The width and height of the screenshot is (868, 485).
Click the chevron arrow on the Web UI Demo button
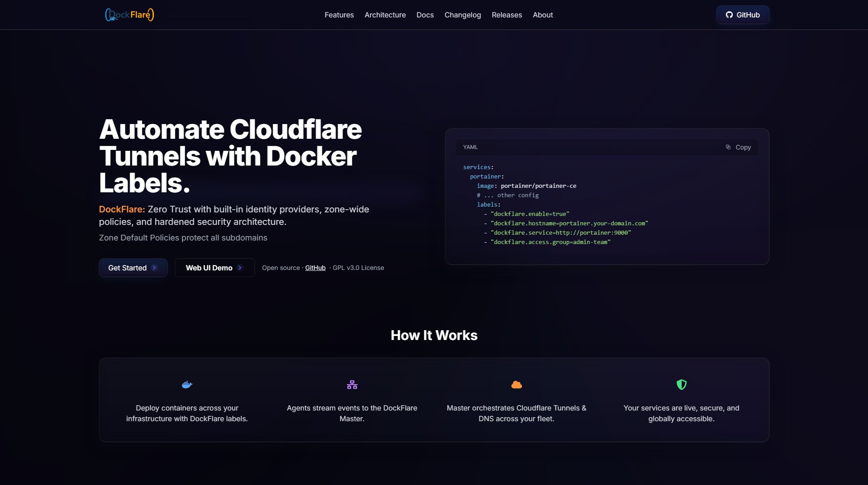tap(240, 268)
